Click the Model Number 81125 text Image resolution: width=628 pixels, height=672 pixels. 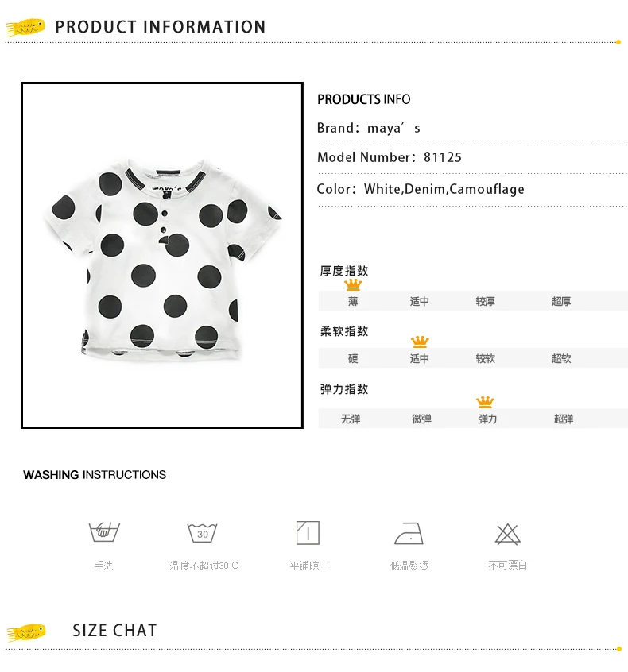pos(389,157)
